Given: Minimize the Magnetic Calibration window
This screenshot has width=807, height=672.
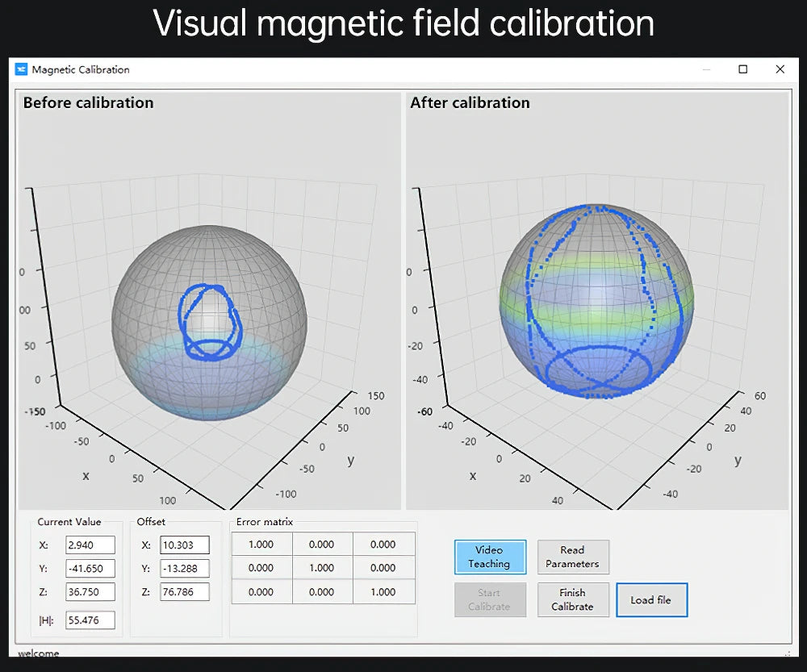Looking at the screenshot, I should [707, 69].
